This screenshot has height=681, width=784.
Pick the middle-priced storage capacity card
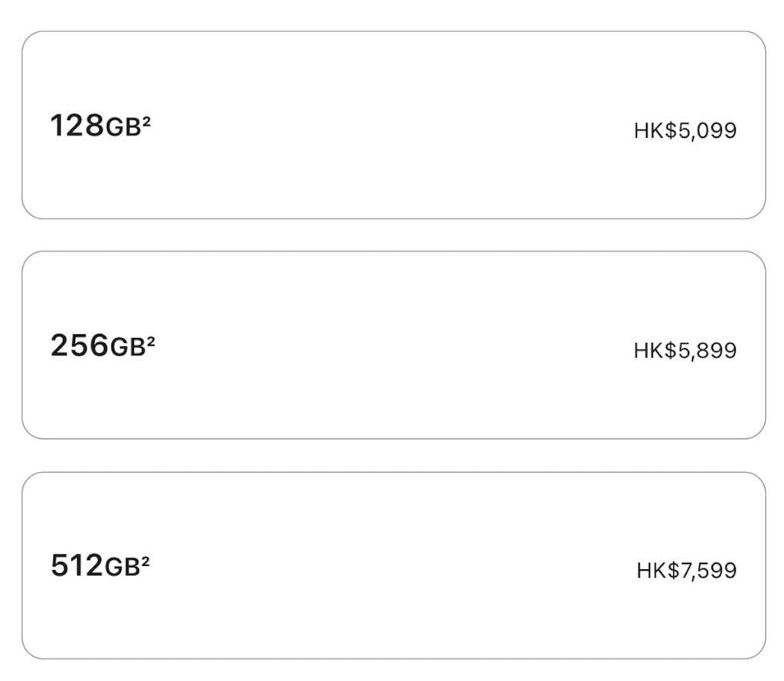pos(393,345)
